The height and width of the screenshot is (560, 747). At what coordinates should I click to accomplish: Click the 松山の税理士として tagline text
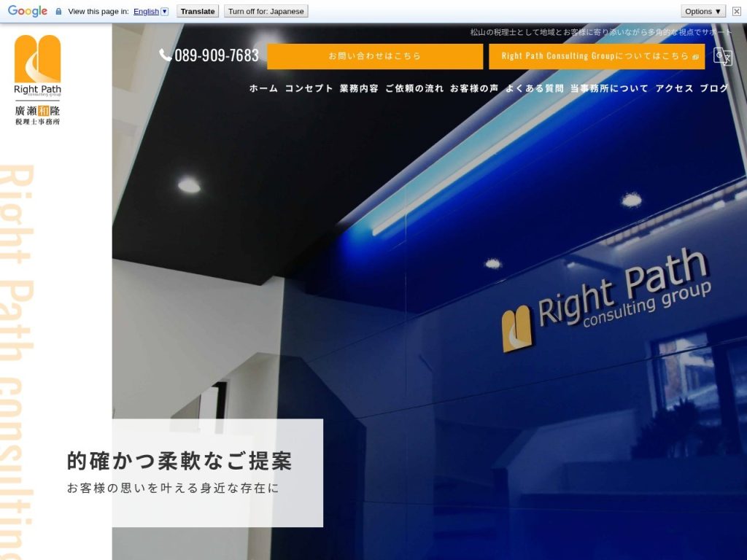tap(601, 32)
